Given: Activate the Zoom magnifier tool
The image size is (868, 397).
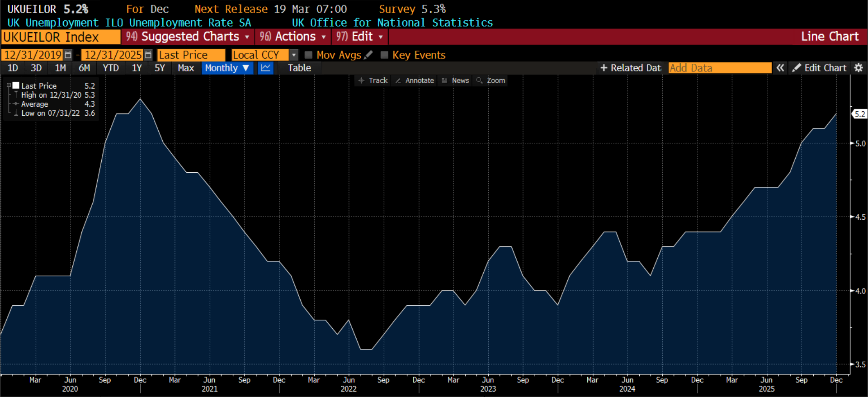Looking at the screenshot, I should click(491, 80).
